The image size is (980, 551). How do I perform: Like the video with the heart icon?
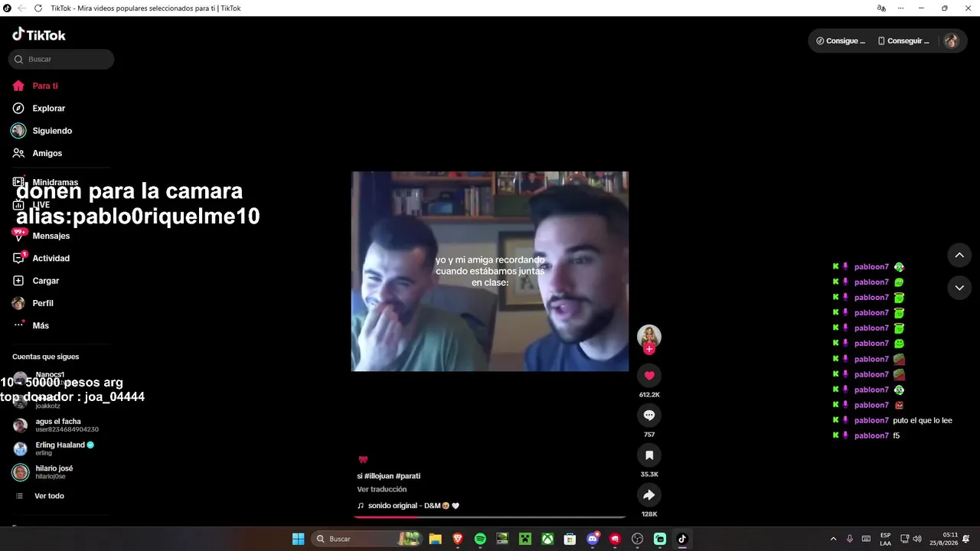tap(649, 376)
